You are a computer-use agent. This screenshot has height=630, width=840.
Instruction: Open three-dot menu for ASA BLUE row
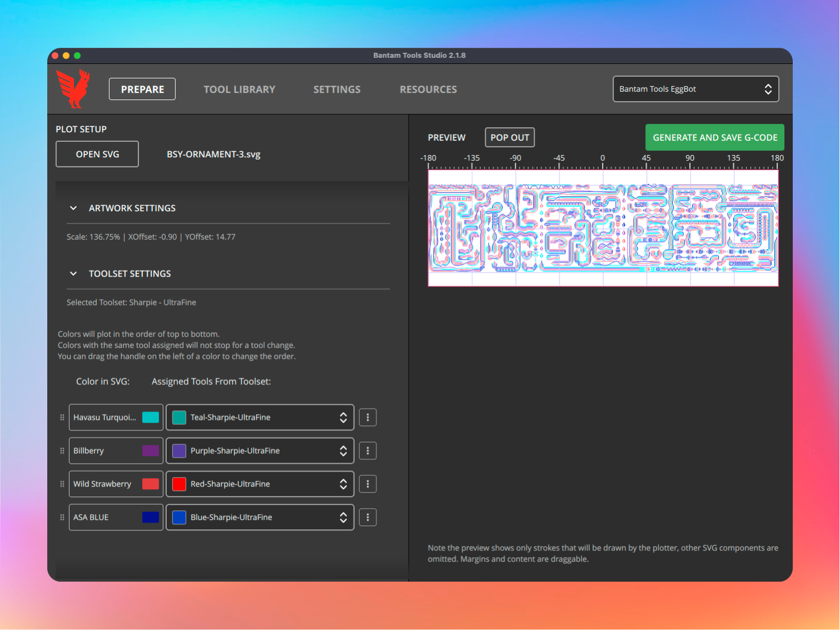coord(367,518)
